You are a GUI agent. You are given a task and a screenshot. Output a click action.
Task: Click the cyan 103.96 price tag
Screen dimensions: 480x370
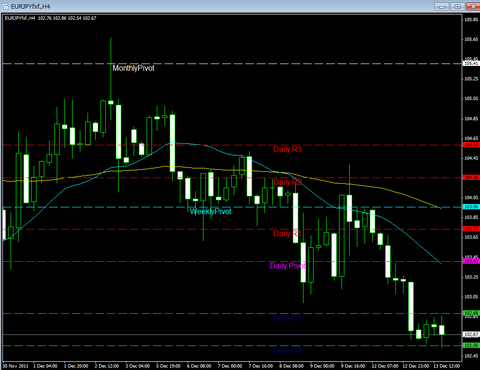point(471,207)
